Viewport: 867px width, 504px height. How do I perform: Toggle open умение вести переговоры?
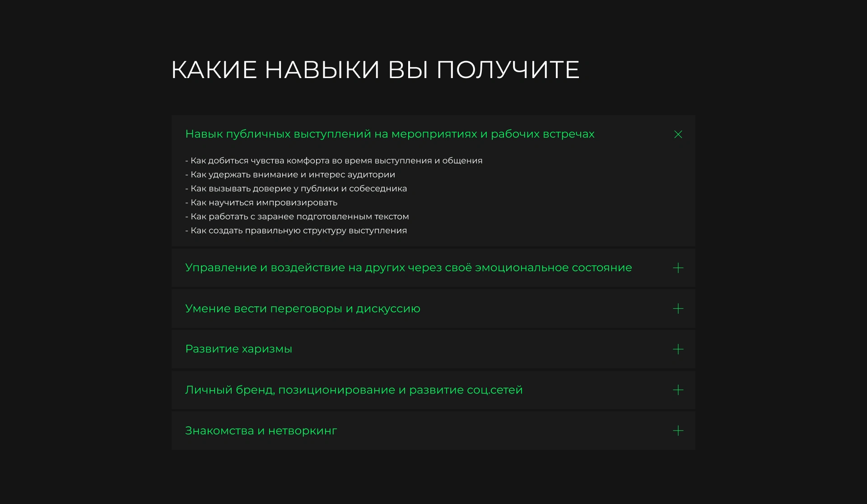click(677, 308)
